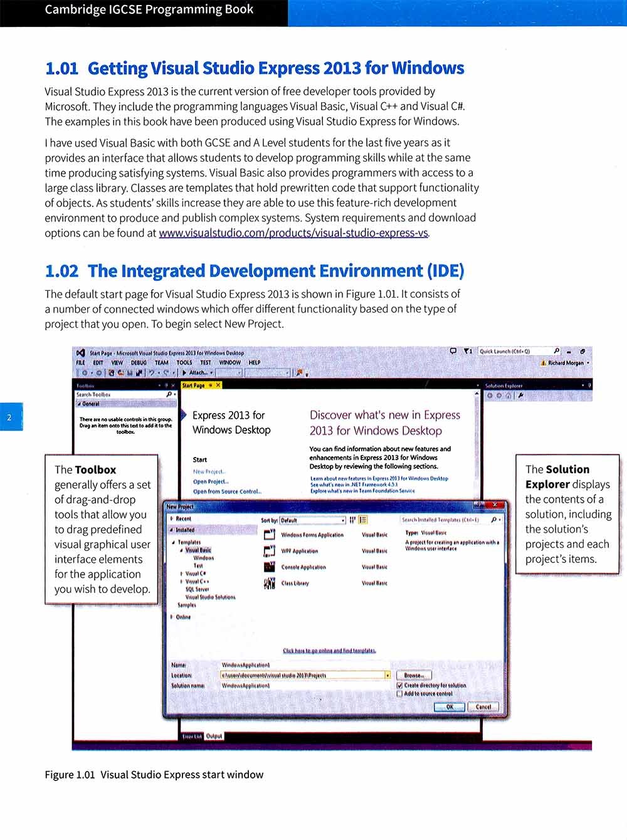
Task: Click the Search Installed Templates field
Action: point(444,520)
